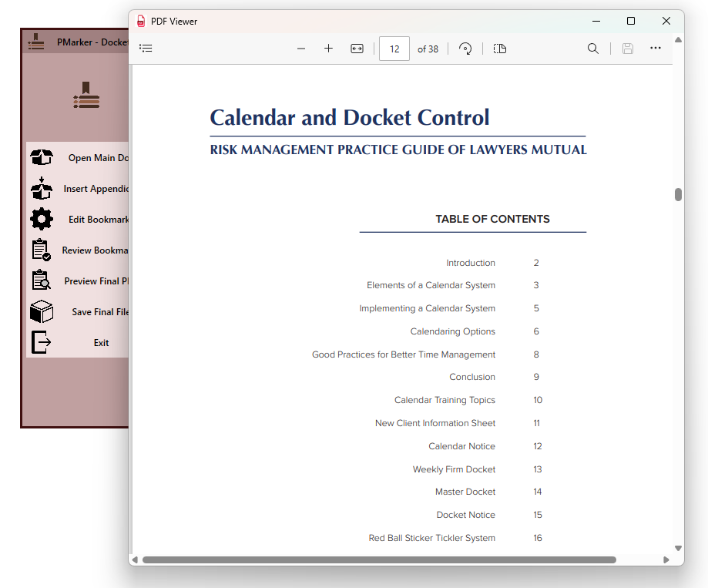Viewport: 708px width, 588px height.
Task: Toggle the page view layout icon
Action: 500,49
